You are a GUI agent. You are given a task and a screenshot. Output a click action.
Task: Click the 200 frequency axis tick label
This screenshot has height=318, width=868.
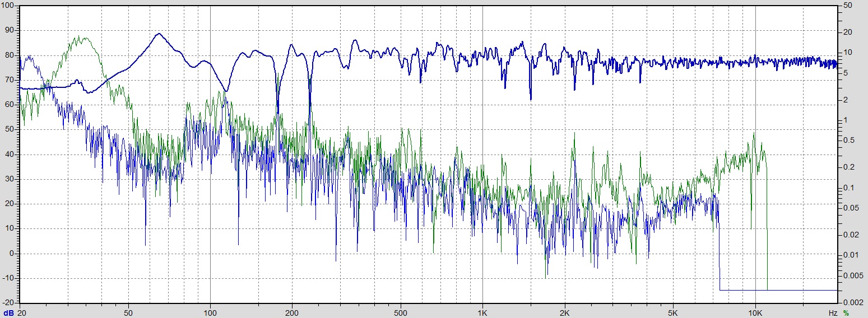pos(291,312)
